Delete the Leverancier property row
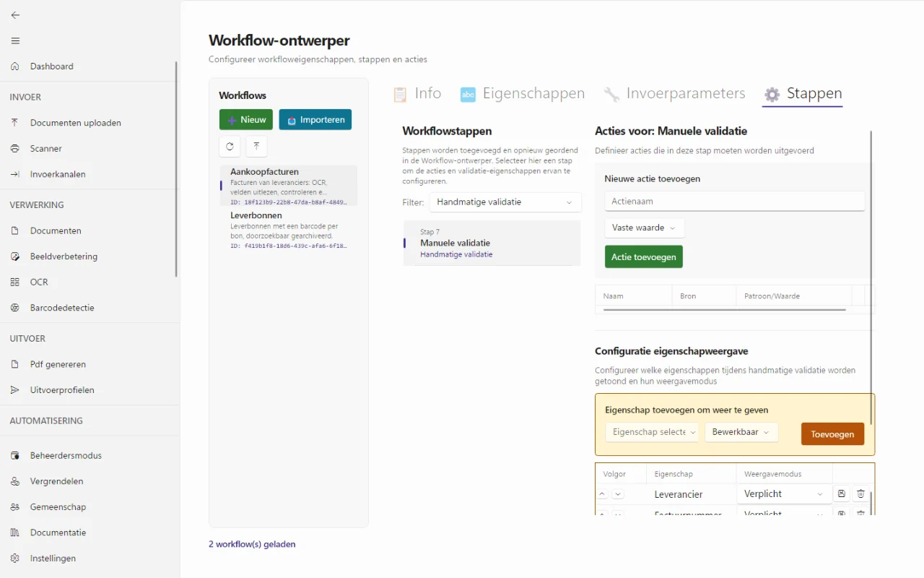This screenshot has width=924, height=578. pos(860,494)
